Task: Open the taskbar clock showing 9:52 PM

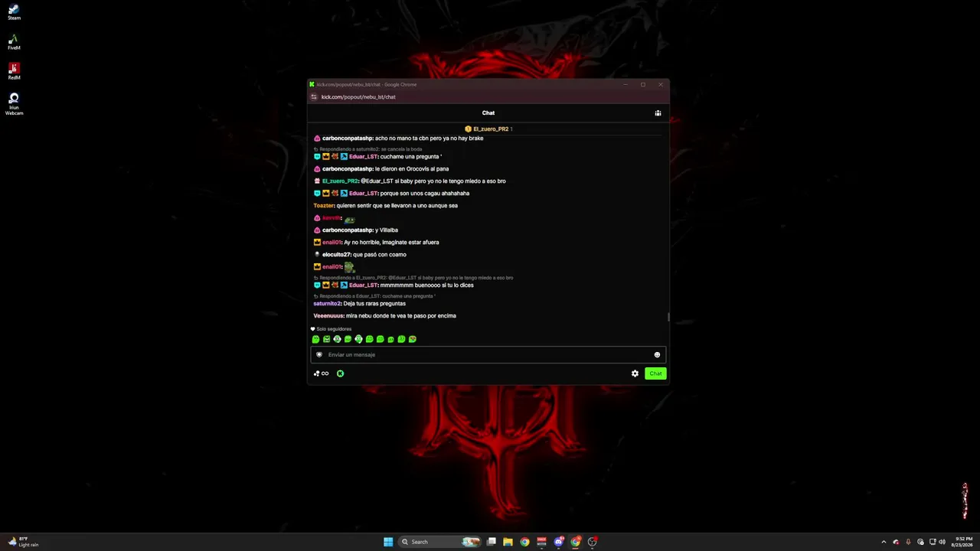Action: 962,542
